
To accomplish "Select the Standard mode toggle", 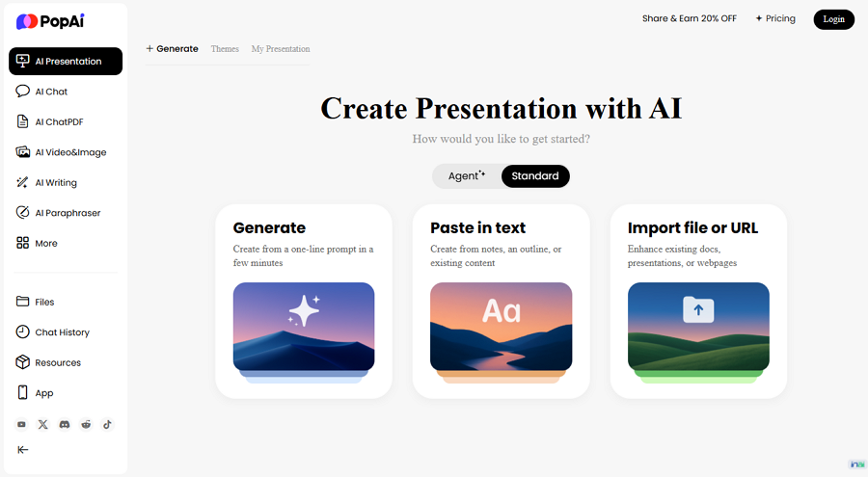I will [535, 176].
